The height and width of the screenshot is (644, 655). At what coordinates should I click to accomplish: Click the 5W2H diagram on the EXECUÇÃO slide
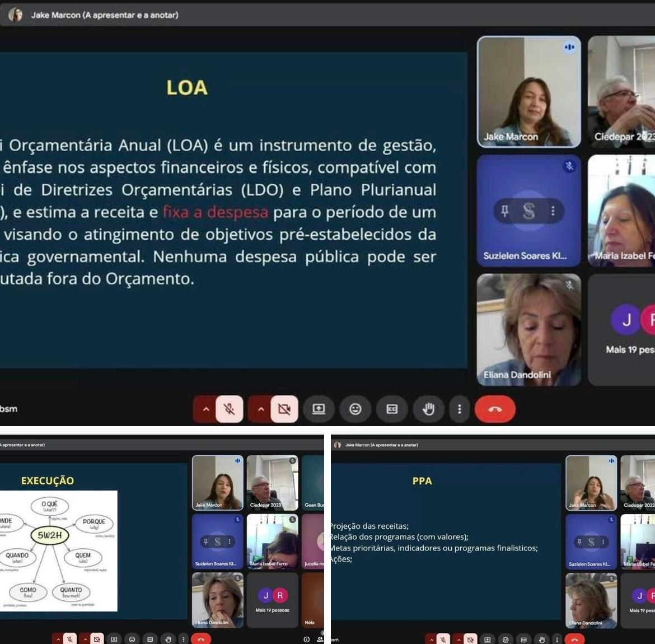pyautogui.click(x=58, y=551)
